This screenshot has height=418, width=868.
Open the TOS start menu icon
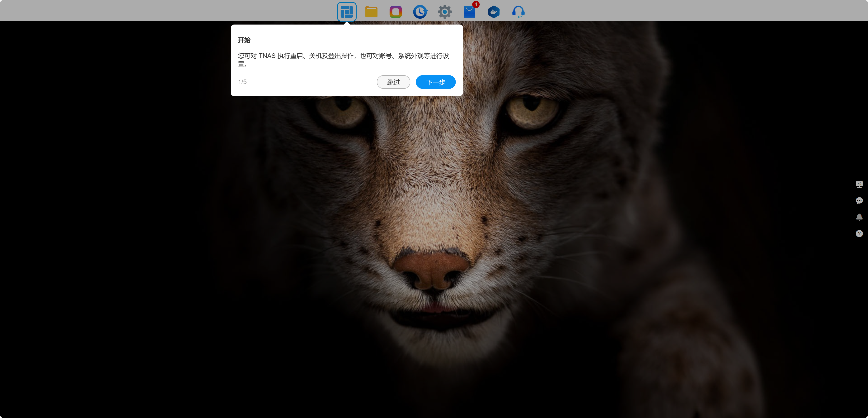click(x=347, y=12)
